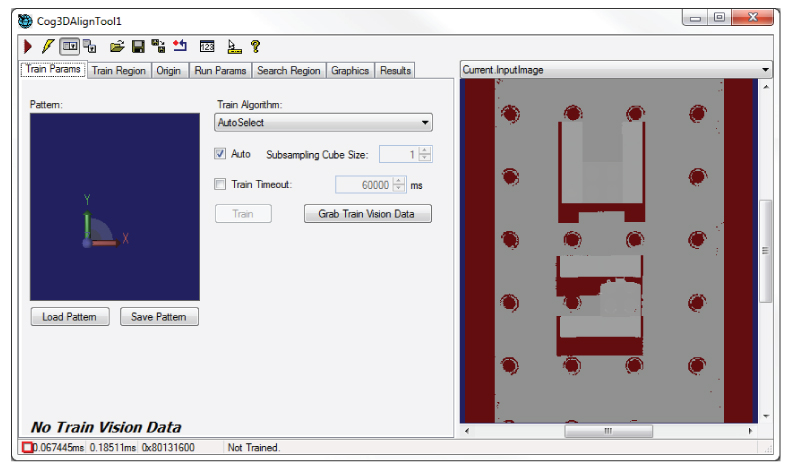Click the floating image window toolbar icon
Viewport: 790px width, 465px height.
tap(90, 46)
